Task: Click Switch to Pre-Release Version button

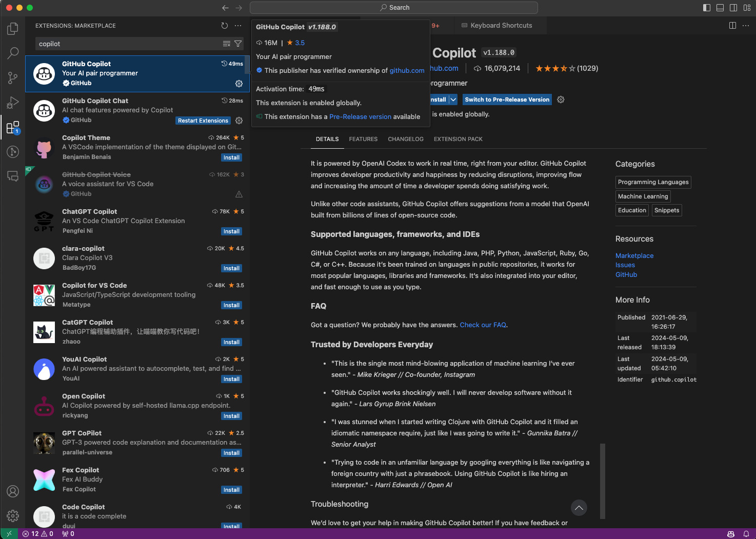Action: (506, 99)
